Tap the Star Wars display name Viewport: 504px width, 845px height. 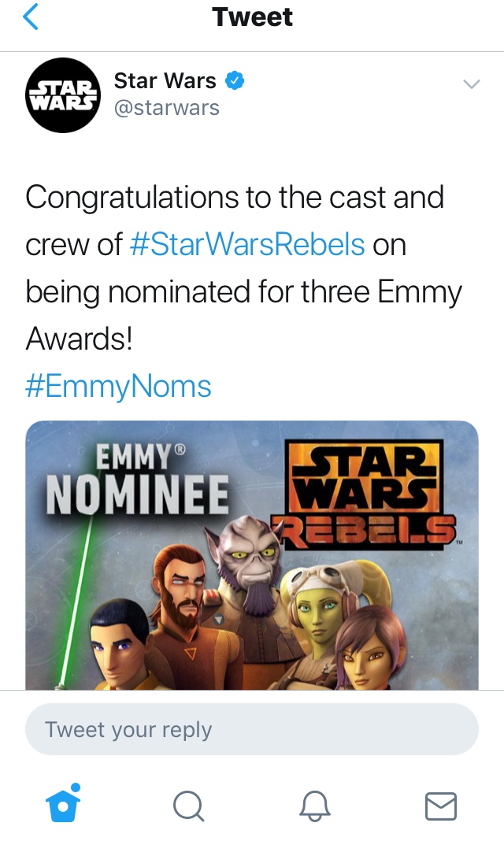[165, 81]
